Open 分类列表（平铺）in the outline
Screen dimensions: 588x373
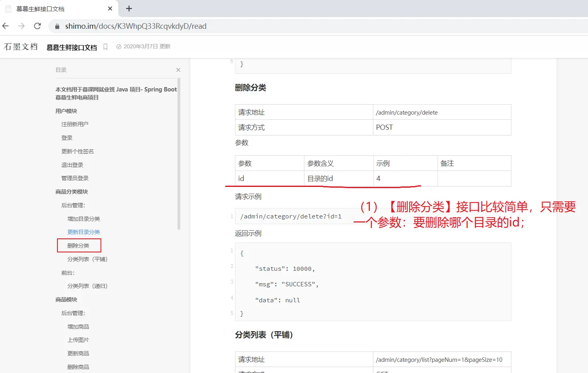tap(87, 259)
